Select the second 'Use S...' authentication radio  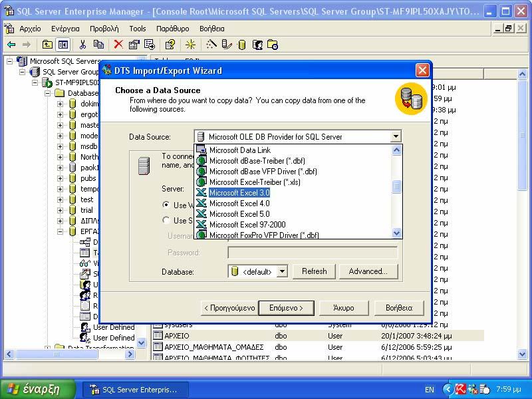[x=166, y=220]
